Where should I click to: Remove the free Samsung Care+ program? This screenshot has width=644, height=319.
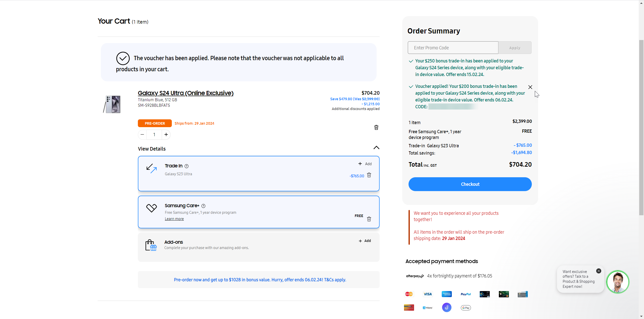[x=369, y=219]
